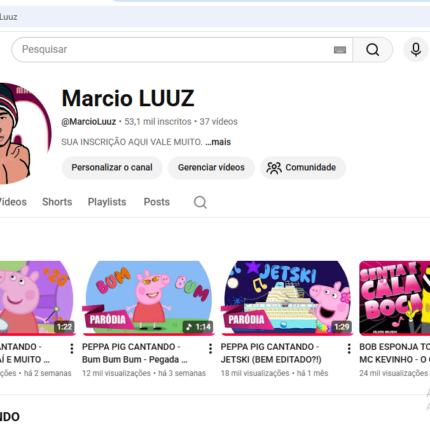Open title BOB ESPONJA MC KEVINHO video
The width and height of the screenshot is (430, 430).
[395, 353]
